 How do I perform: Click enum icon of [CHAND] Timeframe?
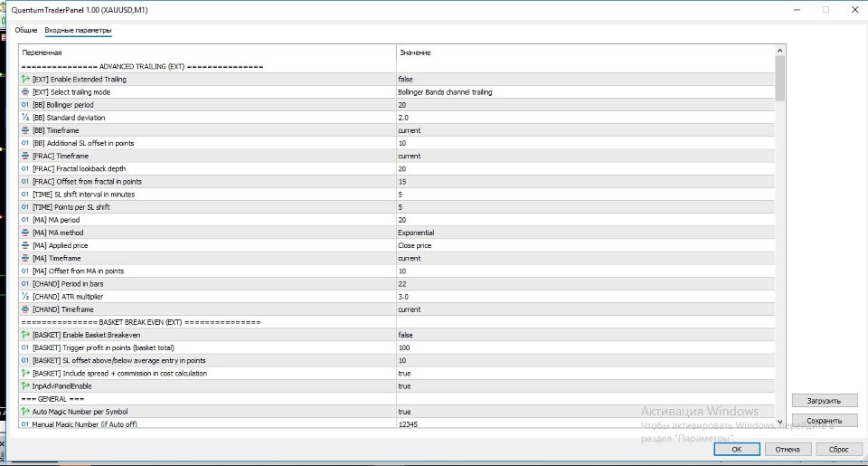click(x=25, y=309)
